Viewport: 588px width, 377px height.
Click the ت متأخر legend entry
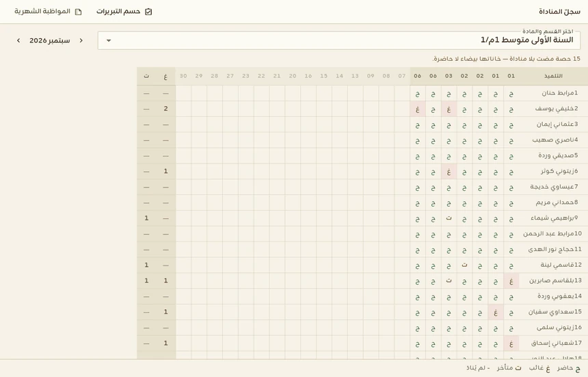(509, 368)
